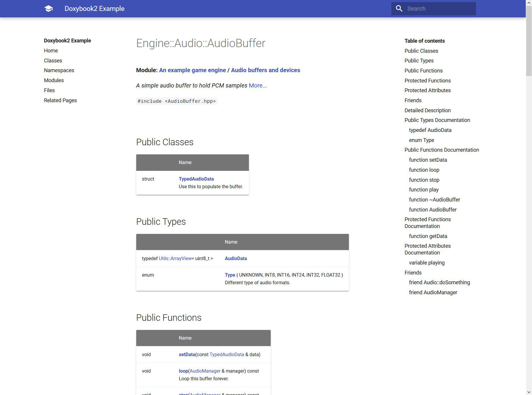Jump to first Friends contents entry
The width and height of the screenshot is (532, 395).
(x=413, y=100)
